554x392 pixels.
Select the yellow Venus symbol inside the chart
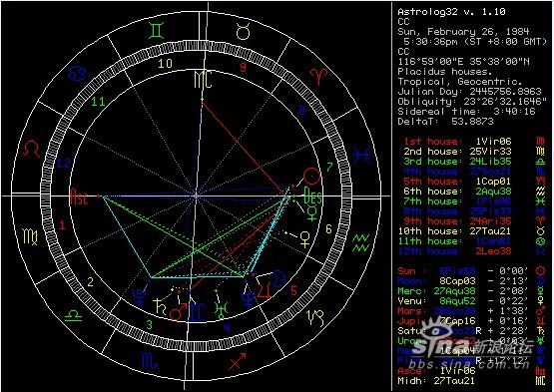click(x=304, y=239)
